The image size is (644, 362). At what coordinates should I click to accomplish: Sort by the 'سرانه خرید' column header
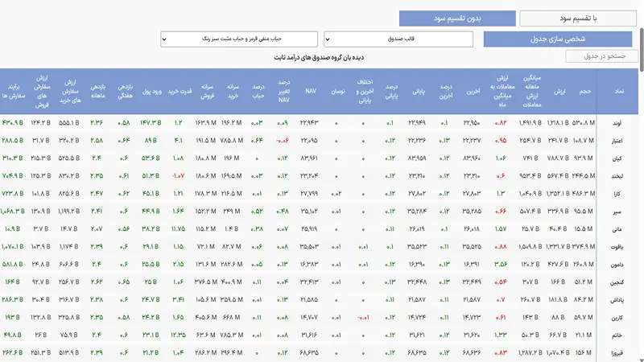point(233,91)
